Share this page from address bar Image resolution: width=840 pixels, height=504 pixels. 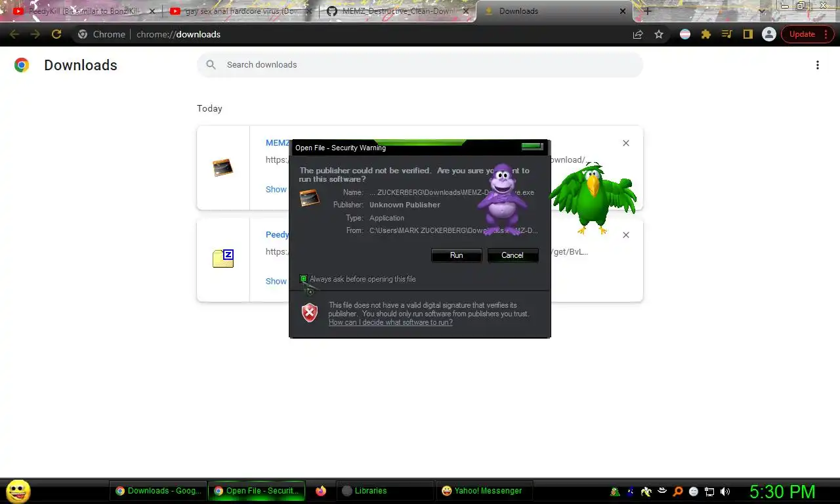tap(638, 34)
